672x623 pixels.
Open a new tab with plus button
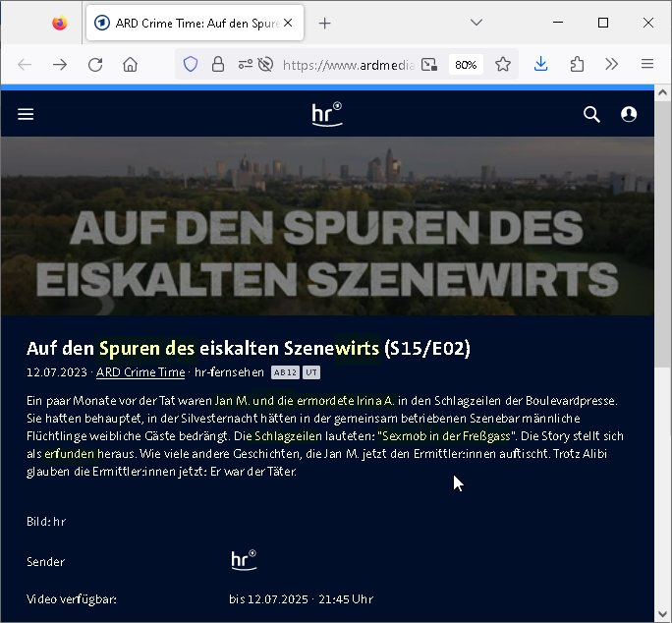pos(325,24)
